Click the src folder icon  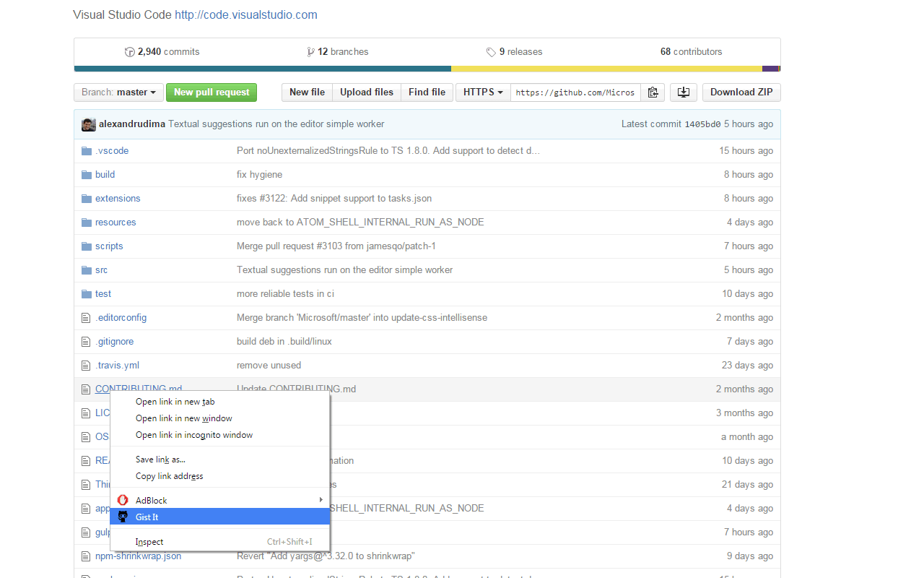pos(87,270)
